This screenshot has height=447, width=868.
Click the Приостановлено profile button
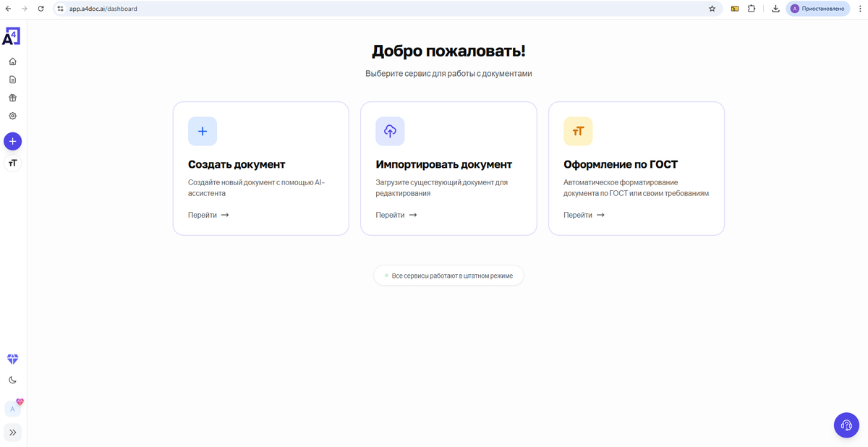click(x=819, y=9)
